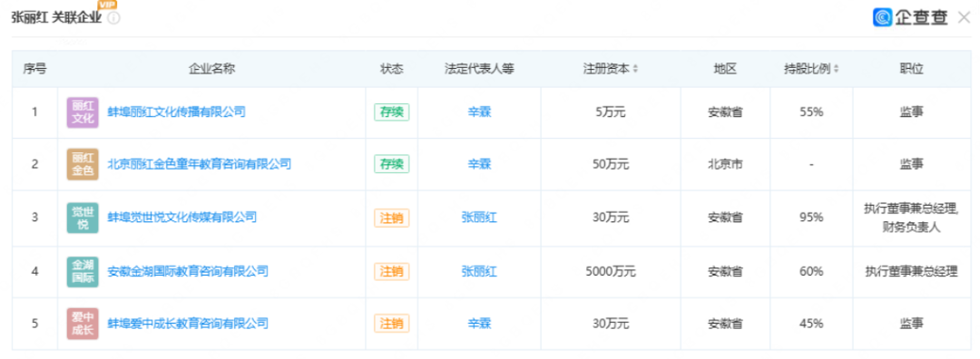The height and width of the screenshot is (359, 980).
Task: Click 安徽省 in the 蚌埠丽红文化 row
Action: click(725, 112)
